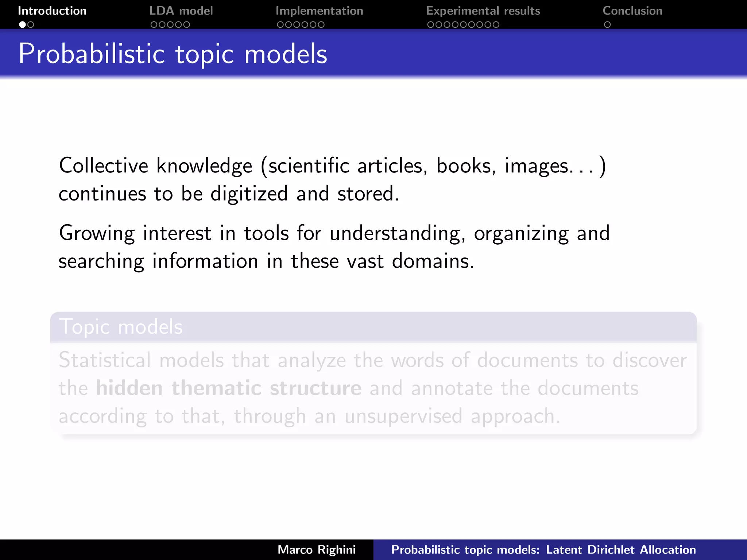Click the third LDA model slide dot
The image size is (747, 560).
(x=170, y=25)
